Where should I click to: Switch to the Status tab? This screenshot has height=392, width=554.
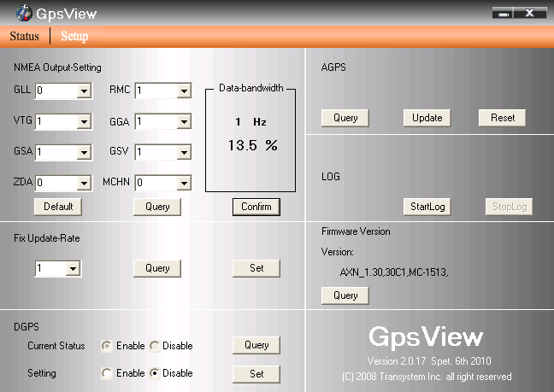24,36
